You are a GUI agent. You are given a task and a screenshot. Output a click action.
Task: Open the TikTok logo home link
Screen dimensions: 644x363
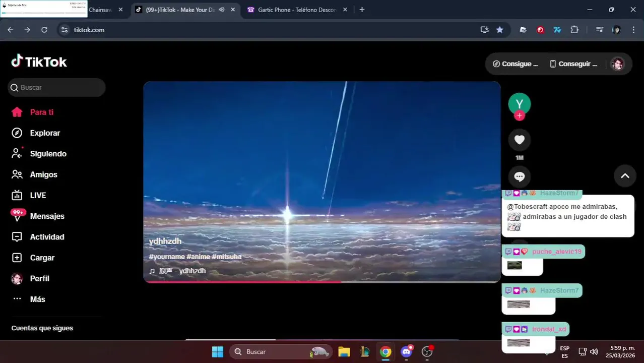39,62
